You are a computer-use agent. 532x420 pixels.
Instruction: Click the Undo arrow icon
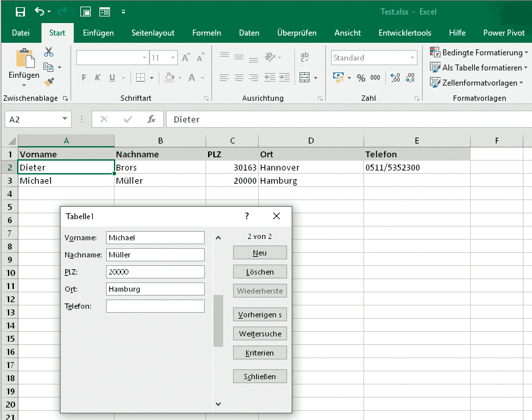[x=40, y=12]
